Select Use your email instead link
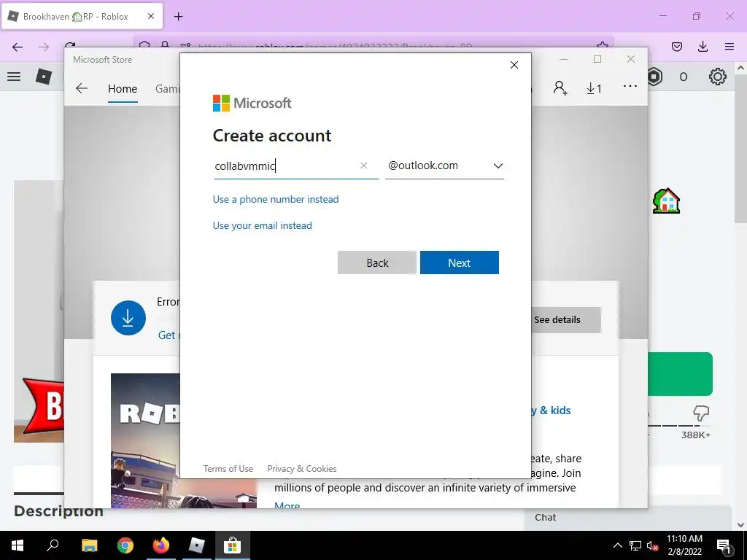 tap(262, 225)
